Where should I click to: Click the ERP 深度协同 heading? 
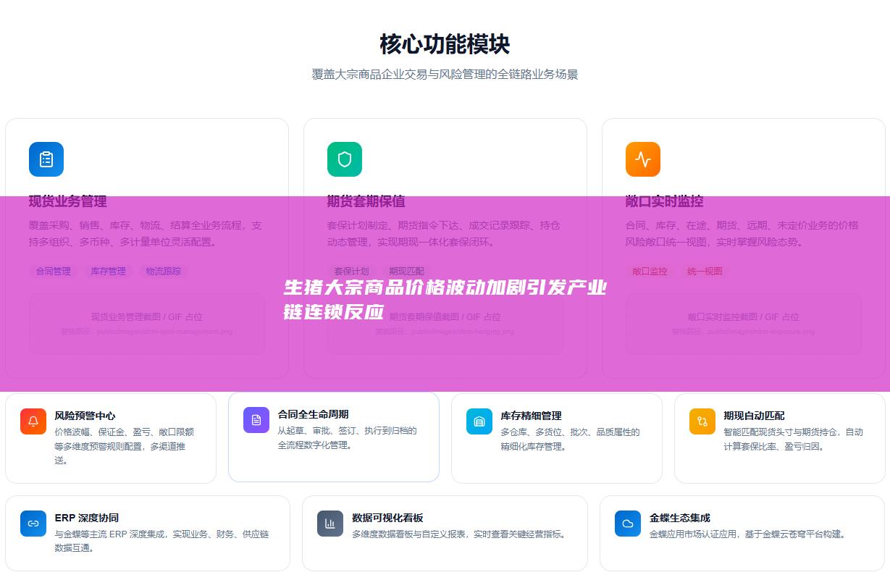tap(87, 518)
